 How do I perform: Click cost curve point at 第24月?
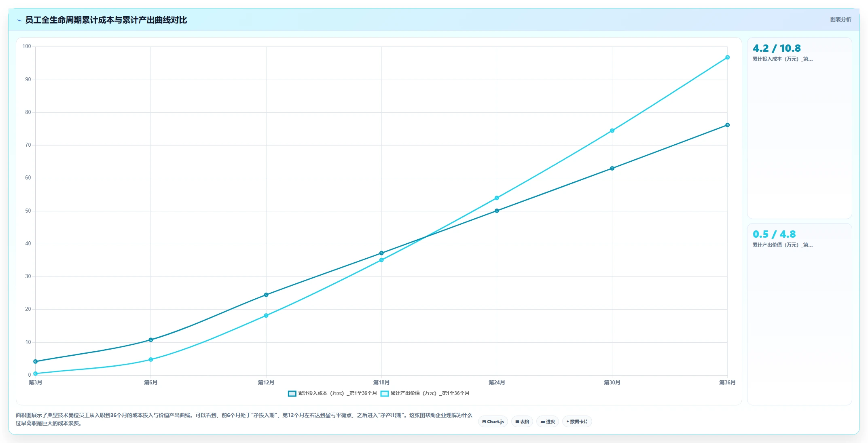[x=497, y=211]
